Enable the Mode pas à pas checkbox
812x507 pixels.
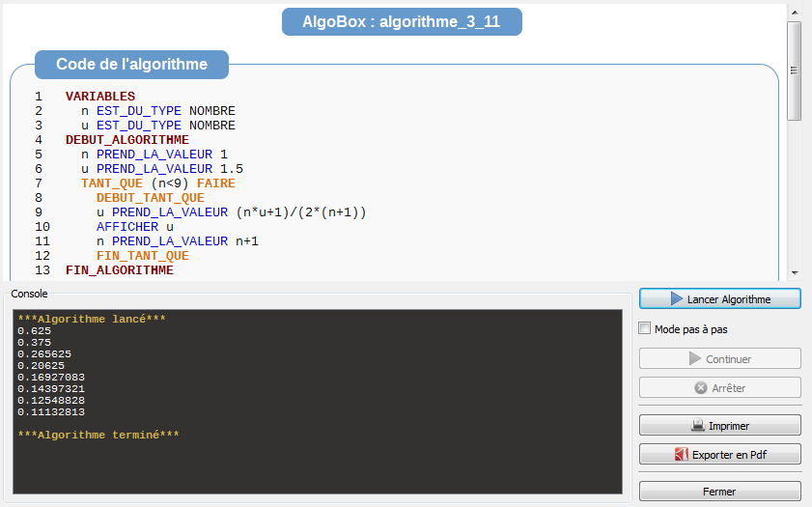645,329
